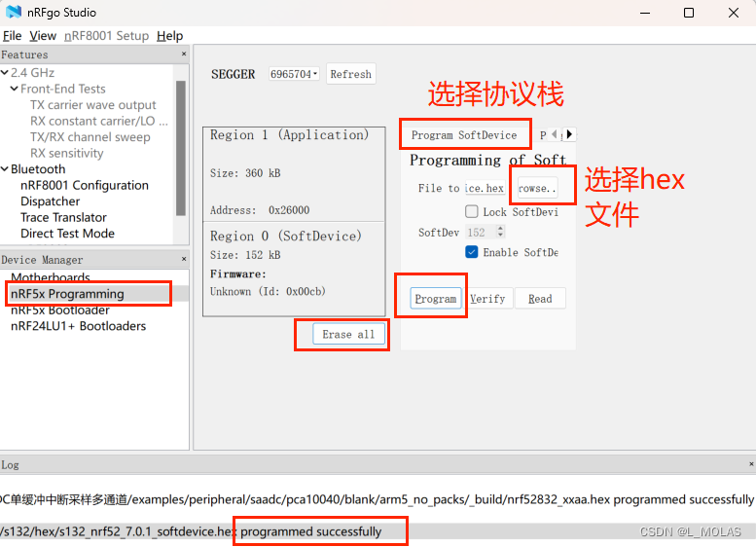Select TX carrier wave output
The image size is (756, 547).
point(93,105)
